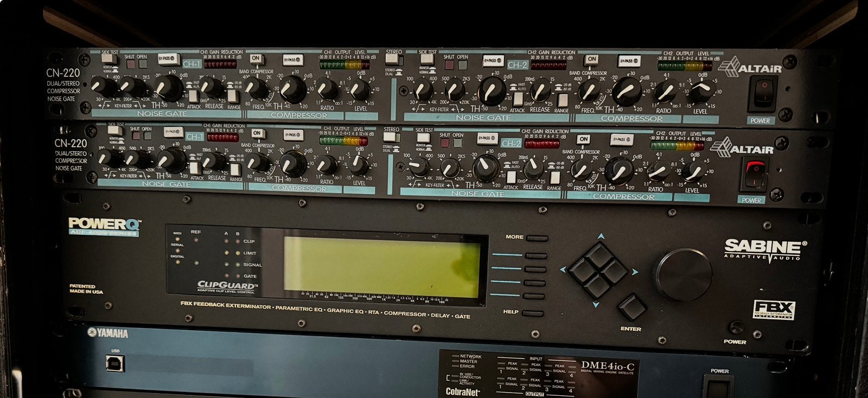Adjust the Ratio knob on lower CN-220 CH-1

coord(327,164)
